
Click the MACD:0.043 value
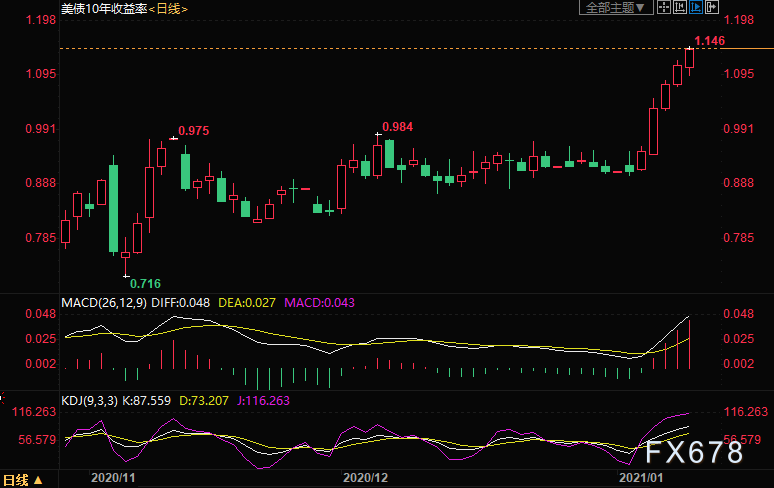point(319,302)
